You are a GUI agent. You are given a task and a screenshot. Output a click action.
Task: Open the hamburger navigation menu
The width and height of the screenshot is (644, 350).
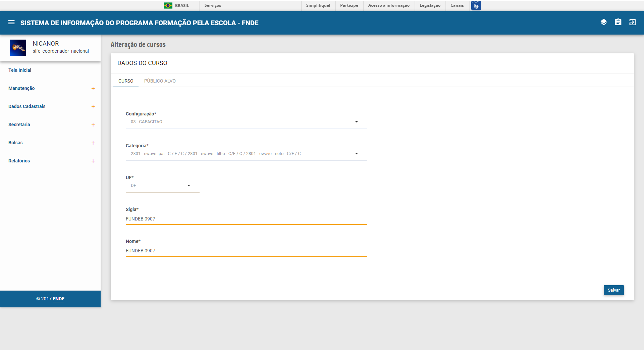point(11,22)
